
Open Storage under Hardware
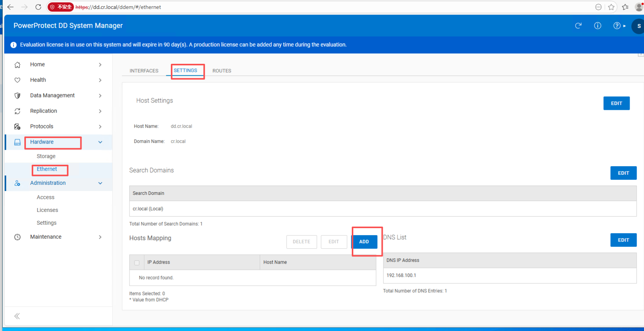(x=46, y=156)
